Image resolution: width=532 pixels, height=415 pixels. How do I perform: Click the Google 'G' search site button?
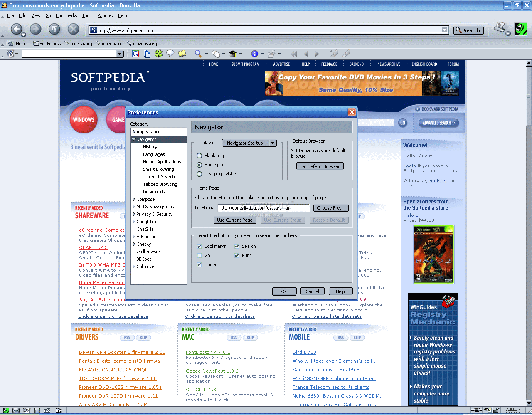tap(135, 54)
